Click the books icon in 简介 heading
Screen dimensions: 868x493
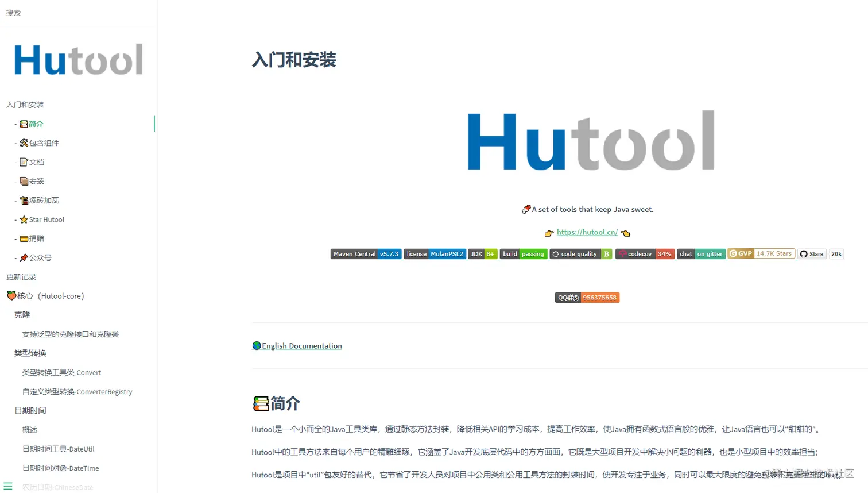tap(261, 404)
